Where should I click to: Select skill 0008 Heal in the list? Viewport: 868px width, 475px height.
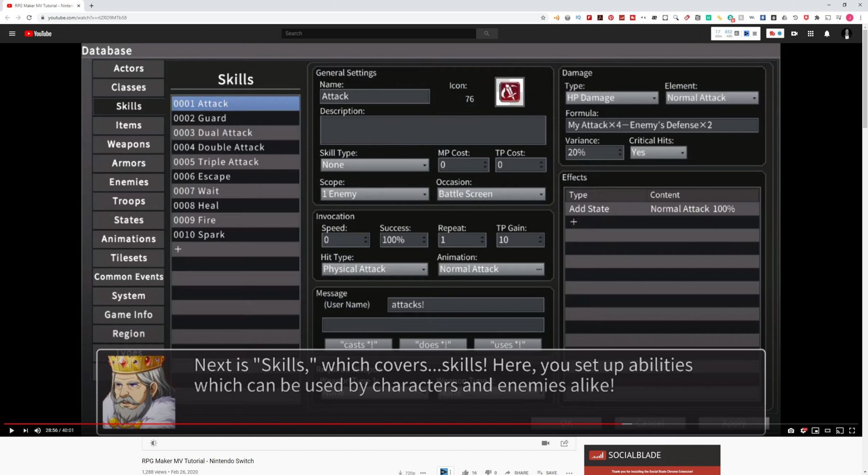pos(235,206)
